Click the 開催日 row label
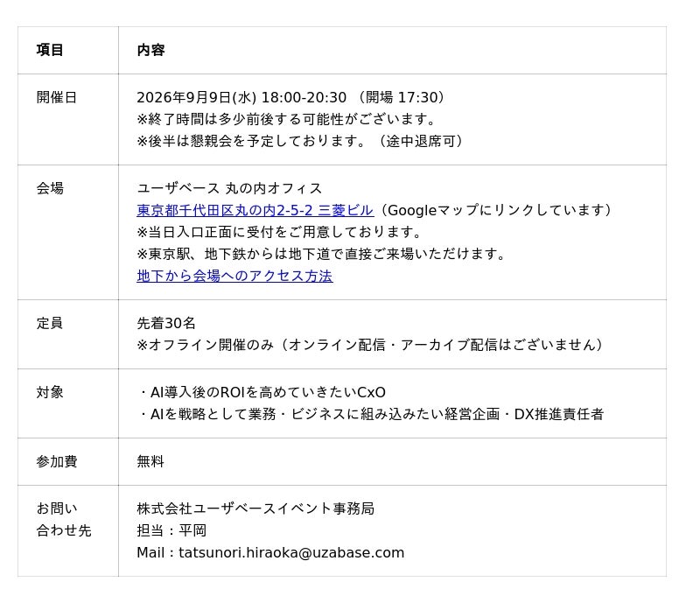 [57, 97]
